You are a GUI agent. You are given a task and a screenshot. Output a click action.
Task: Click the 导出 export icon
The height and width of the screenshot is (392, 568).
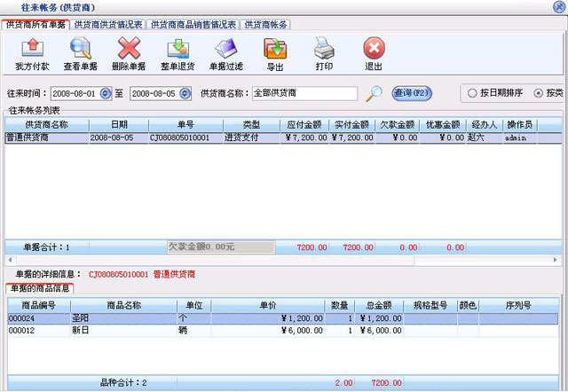click(275, 50)
